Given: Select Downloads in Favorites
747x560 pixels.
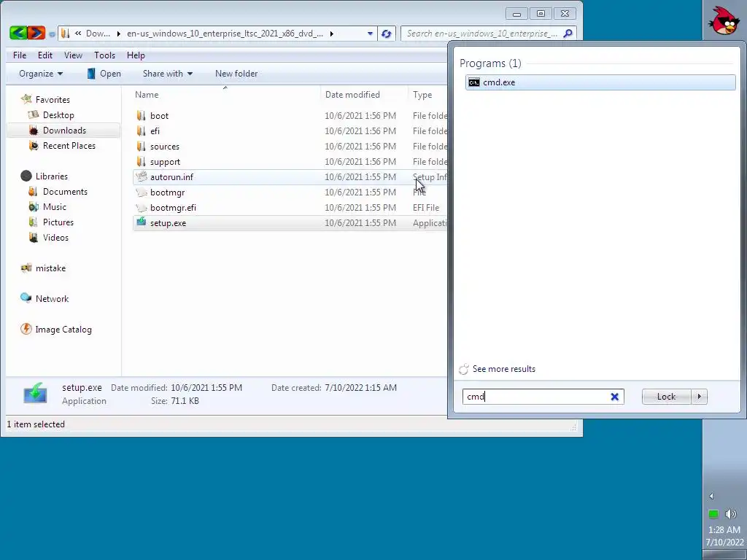Looking at the screenshot, I should pos(64,130).
